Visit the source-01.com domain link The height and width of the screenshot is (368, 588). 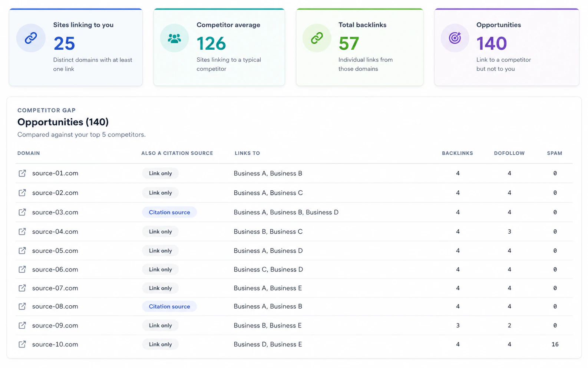point(55,173)
